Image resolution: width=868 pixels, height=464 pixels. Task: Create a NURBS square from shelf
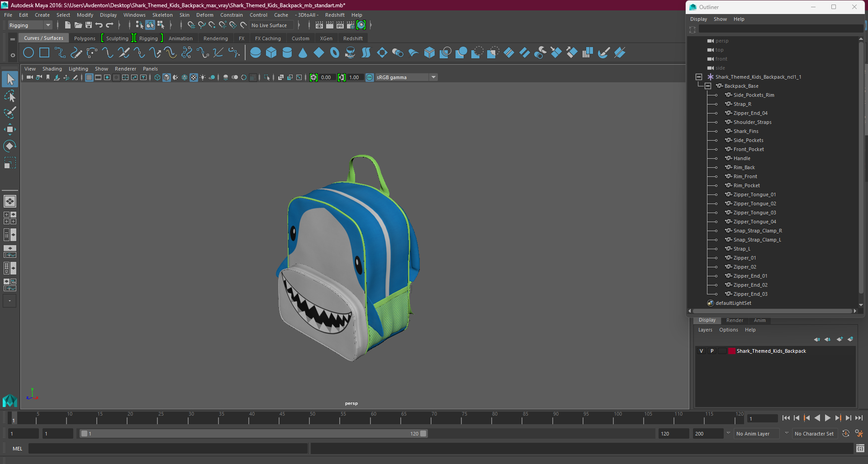click(44, 53)
